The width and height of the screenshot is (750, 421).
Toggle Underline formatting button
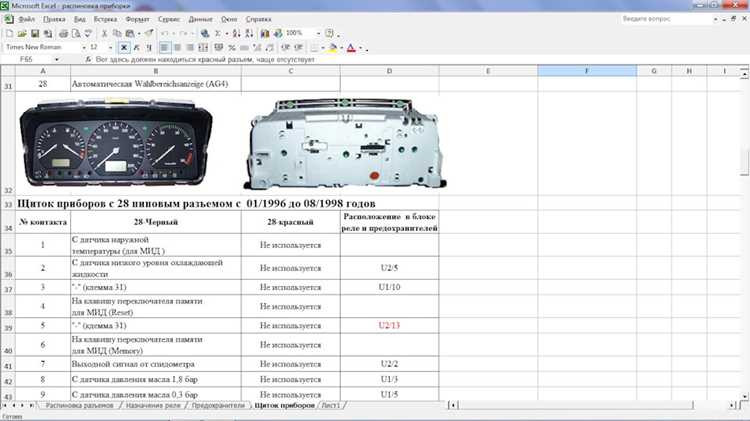[149, 48]
